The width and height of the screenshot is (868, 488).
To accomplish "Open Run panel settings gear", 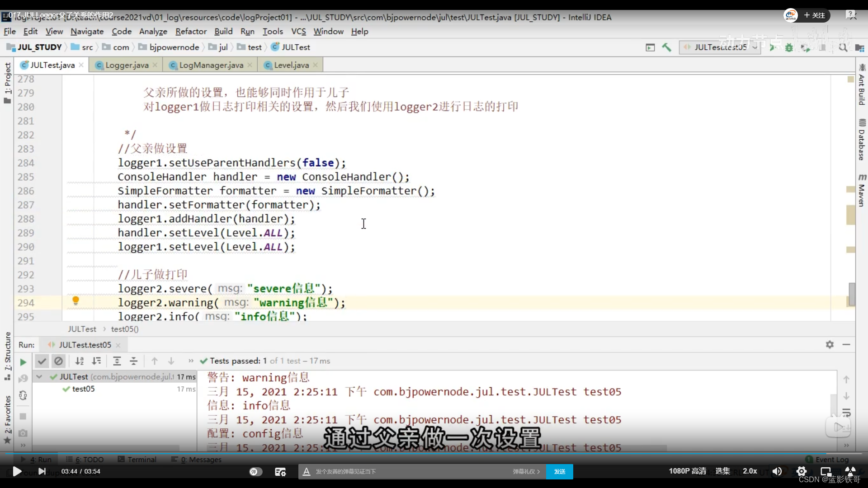I will [x=830, y=345].
